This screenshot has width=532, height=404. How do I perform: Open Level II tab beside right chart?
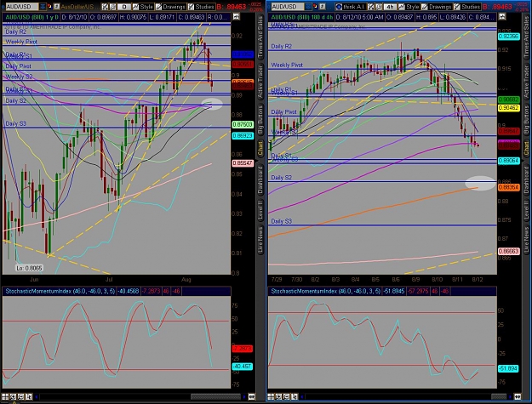pos(526,211)
